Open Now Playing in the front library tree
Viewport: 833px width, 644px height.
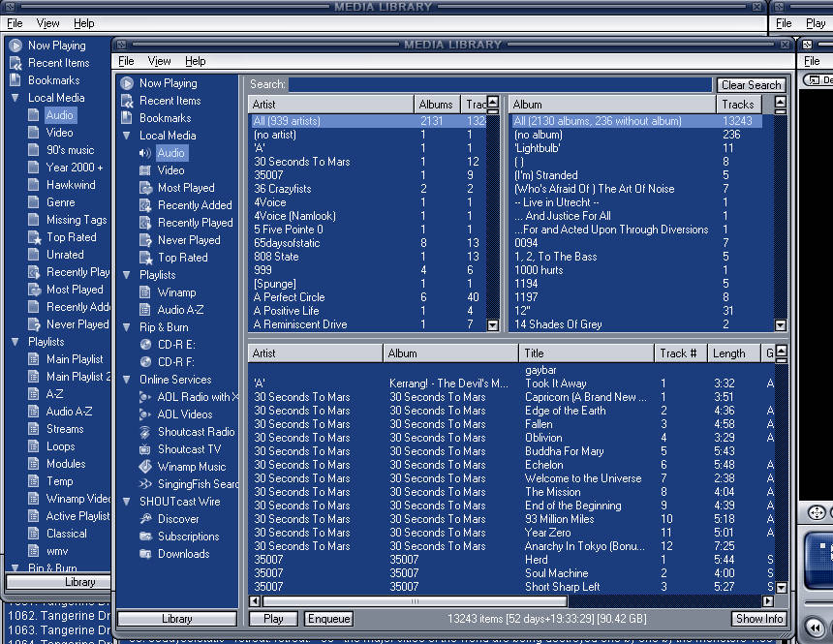click(168, 83)
